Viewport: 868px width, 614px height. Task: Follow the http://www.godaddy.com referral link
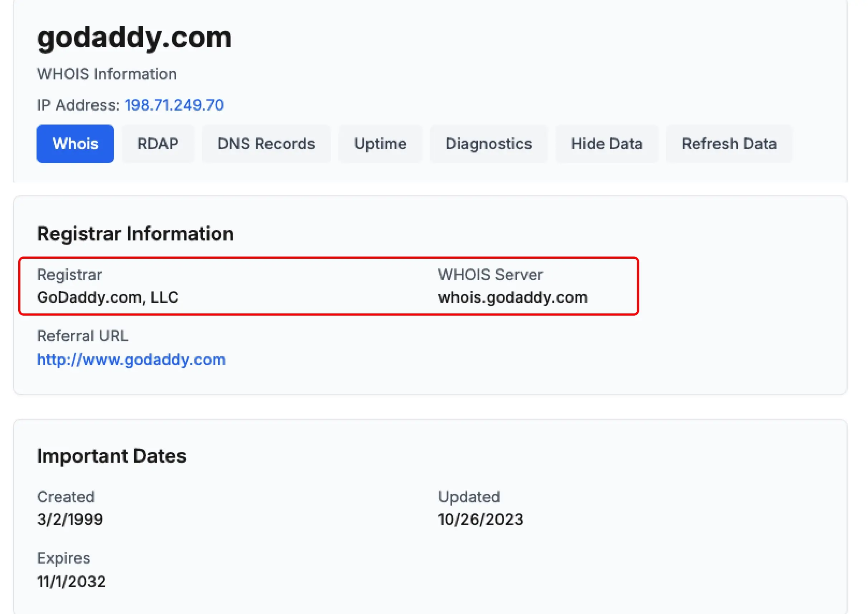pos(131,360)
